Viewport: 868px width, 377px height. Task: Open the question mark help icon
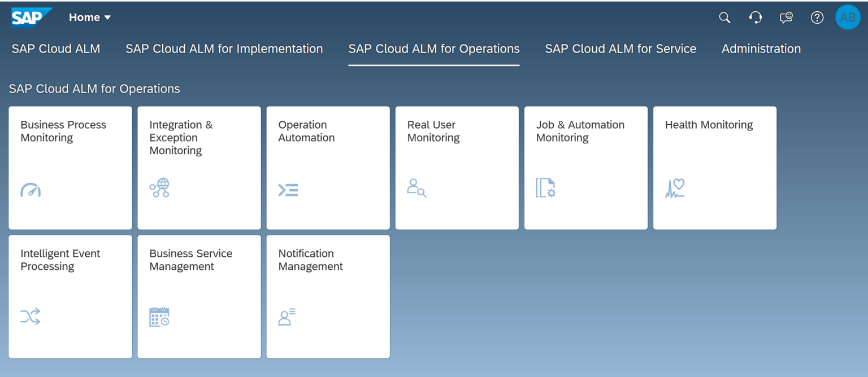(x=817, y=17)
